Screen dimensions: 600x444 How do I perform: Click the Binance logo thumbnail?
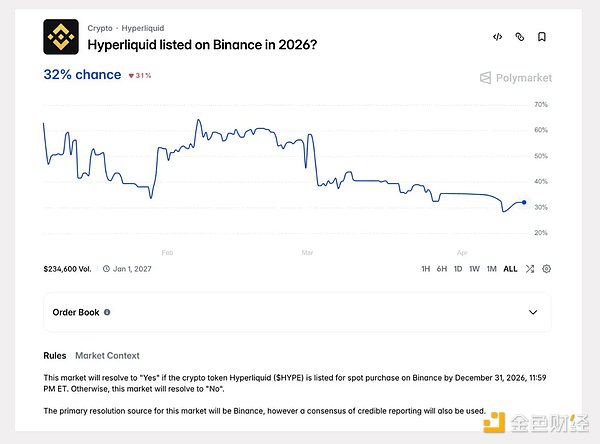tap(61, 37)
